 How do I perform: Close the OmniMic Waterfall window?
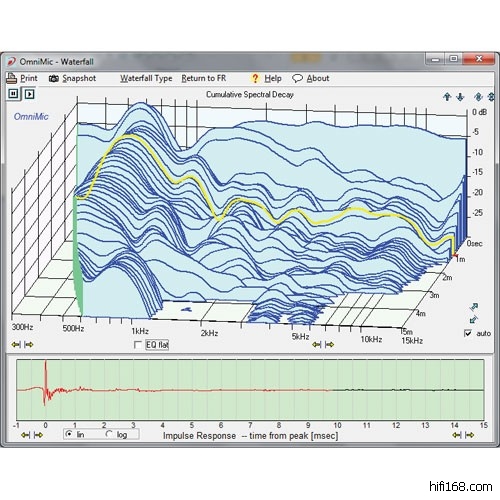coord(479,59)
